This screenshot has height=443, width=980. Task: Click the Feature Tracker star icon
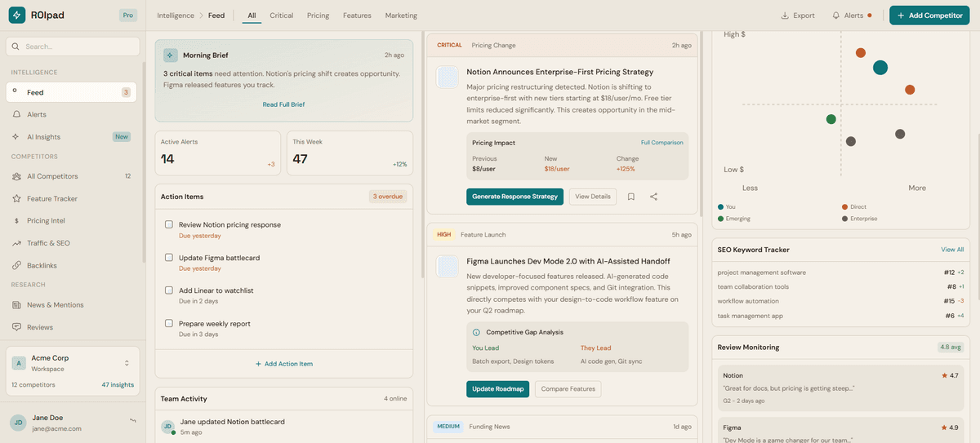point(16,198)
